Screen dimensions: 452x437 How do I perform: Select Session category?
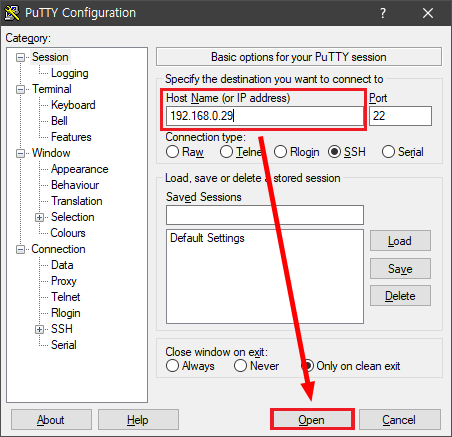50,57
